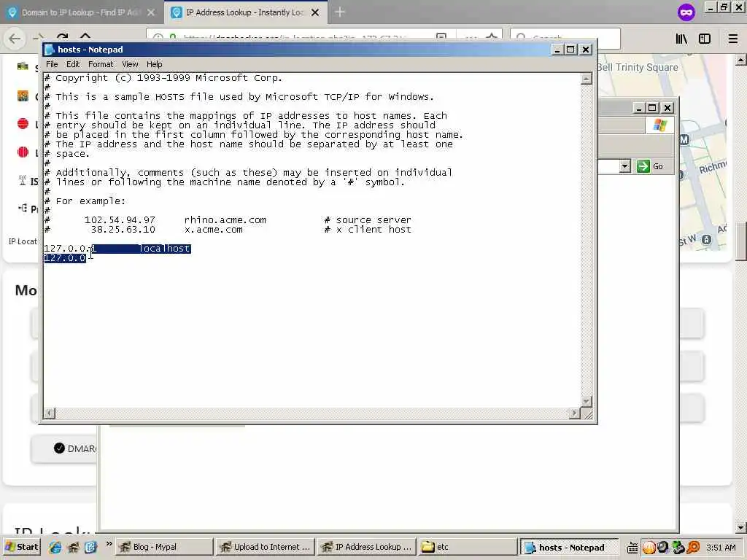
Task: Click browser page scrollbar down arrow
Action: (x=740, y=527)
